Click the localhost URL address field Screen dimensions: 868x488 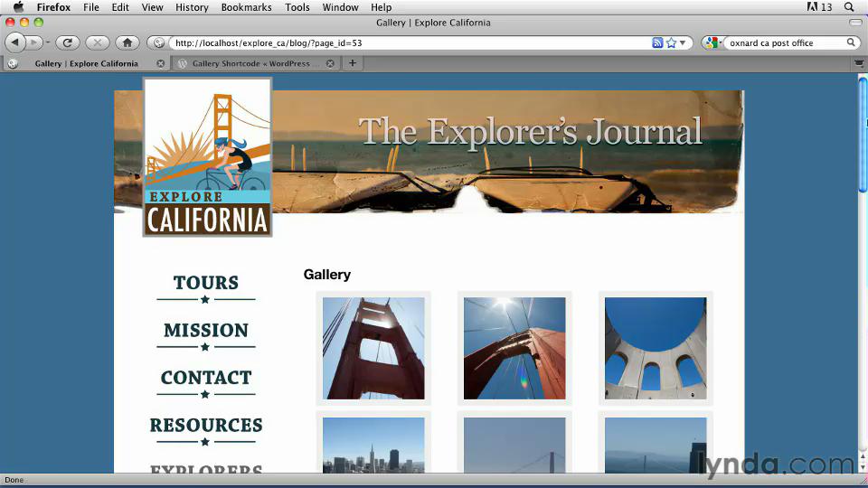pos(410,42)
